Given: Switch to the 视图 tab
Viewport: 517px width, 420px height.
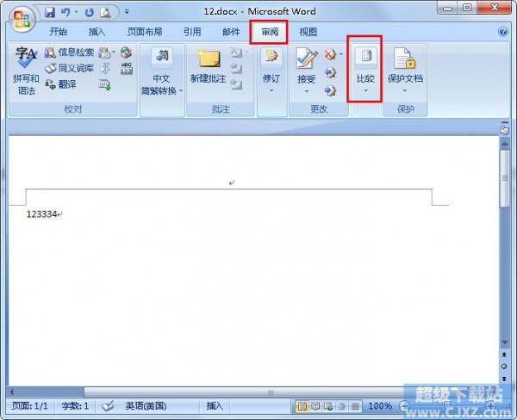Looking at the screenshot, I should pyautogui.click(x=308, y=32).
